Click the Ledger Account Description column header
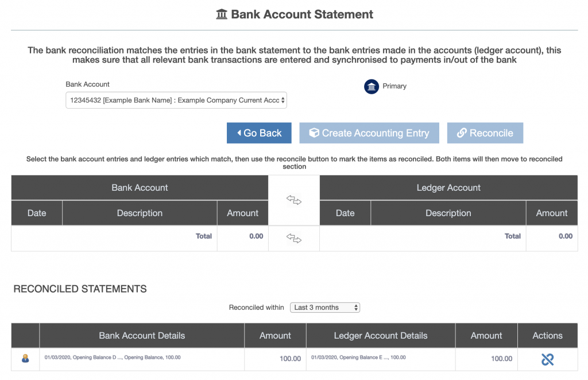This screenshot has height=380, width=588. point(448,213)
